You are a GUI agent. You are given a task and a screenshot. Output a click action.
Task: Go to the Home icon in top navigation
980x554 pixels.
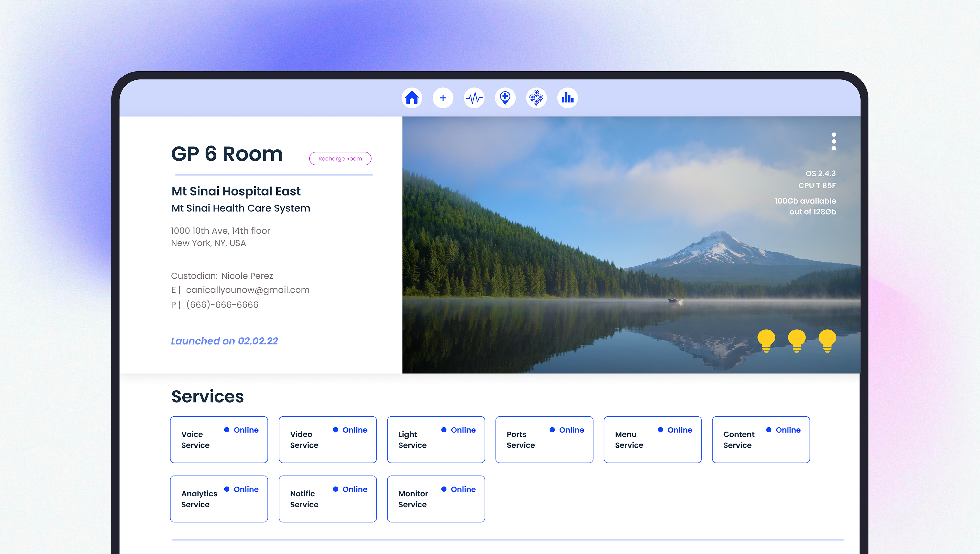[x=412, y=98]
